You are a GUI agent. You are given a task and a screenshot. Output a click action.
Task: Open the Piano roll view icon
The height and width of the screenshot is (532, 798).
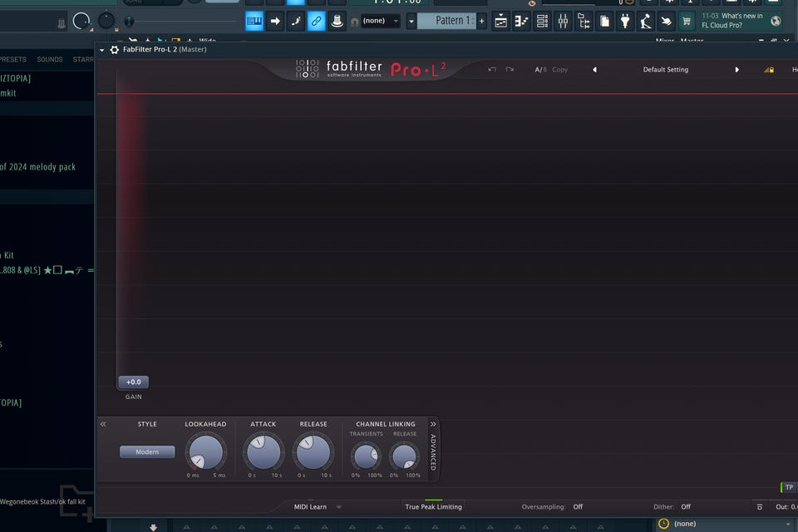point(522,22)
